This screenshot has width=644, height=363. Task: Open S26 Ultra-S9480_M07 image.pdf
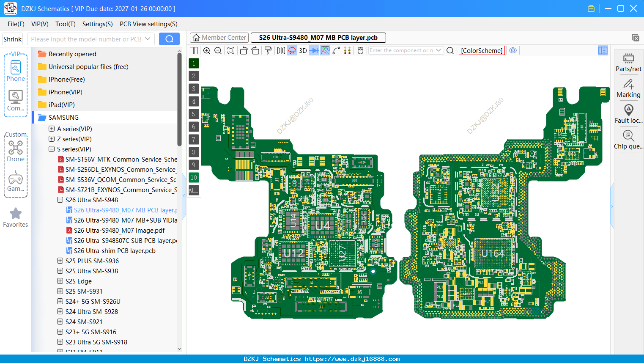click(119, 230)
